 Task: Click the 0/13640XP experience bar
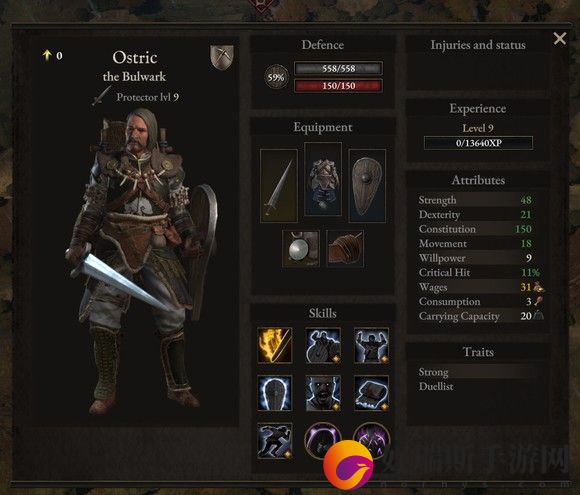pyautogui.click(x=478, y=143)
